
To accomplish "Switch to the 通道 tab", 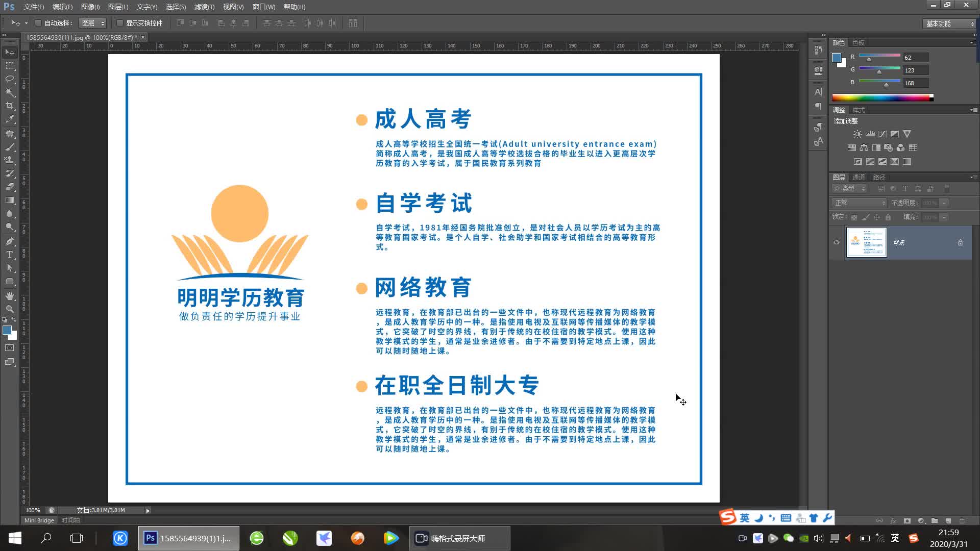I will click(859, 177).
